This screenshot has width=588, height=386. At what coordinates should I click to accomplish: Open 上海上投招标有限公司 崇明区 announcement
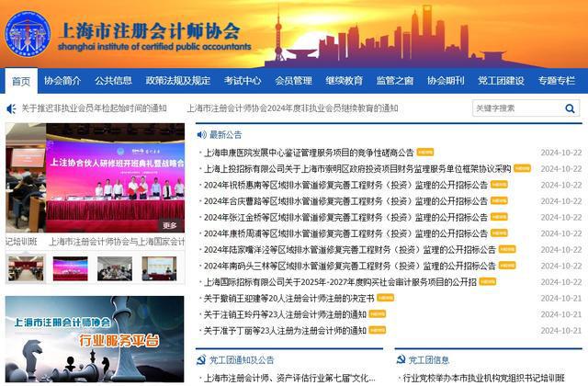point(357,169)
